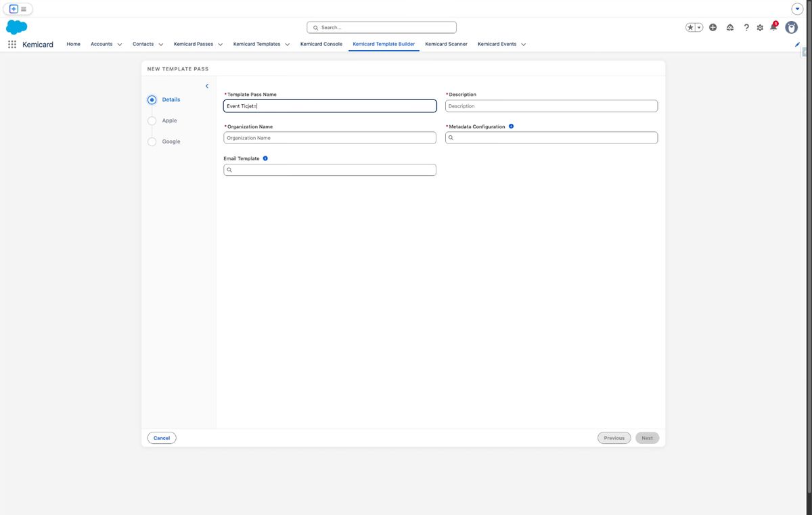Click the Organization Name input field
This screenshot has height=515, width=812.
click(330, 137)
